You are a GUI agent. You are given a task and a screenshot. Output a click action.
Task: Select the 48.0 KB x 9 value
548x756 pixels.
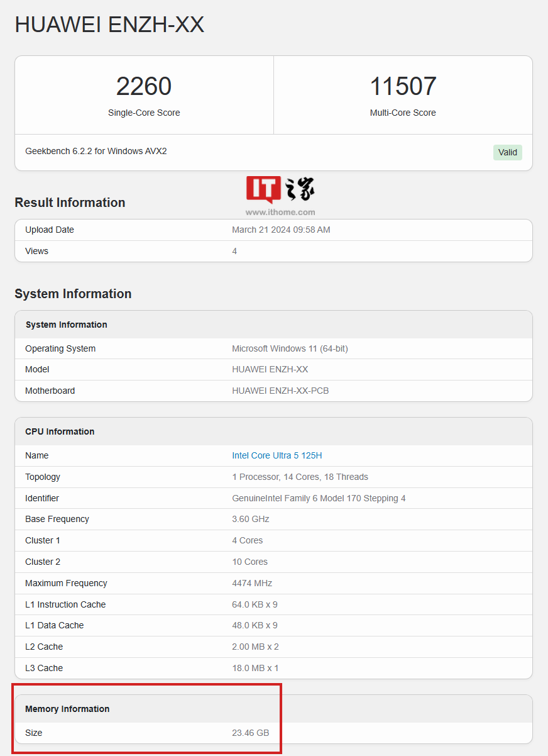pyautogui.click(x=255, y=625)
